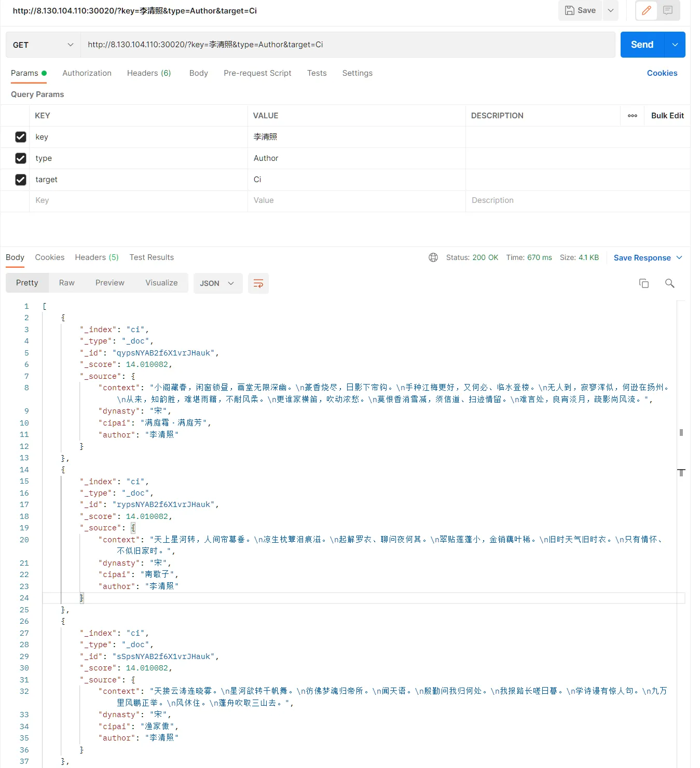700x768 pixels.
Task: Open the comments icon
Action: tap(668, 10)
